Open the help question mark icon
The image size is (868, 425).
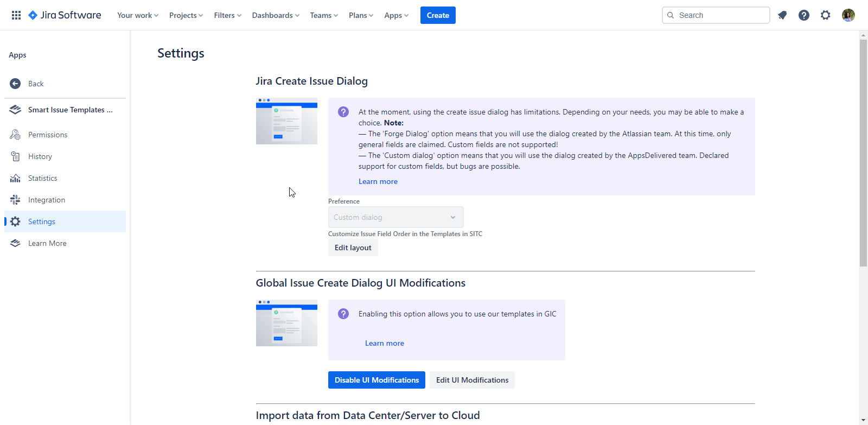point(803,15)
